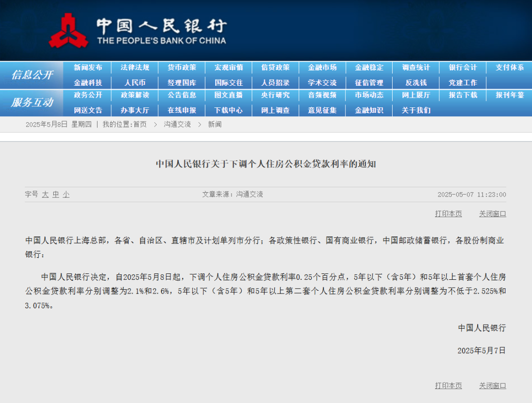The height and width of the screenshot is (403, 532).
Task: Open the 反洗钱 menu entry
Action: coord(415,82)
